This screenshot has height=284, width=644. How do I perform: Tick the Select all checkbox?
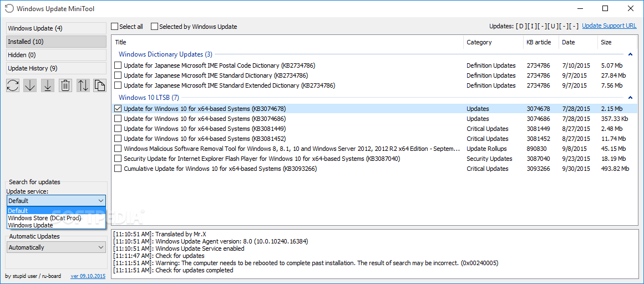click(115, 26)
